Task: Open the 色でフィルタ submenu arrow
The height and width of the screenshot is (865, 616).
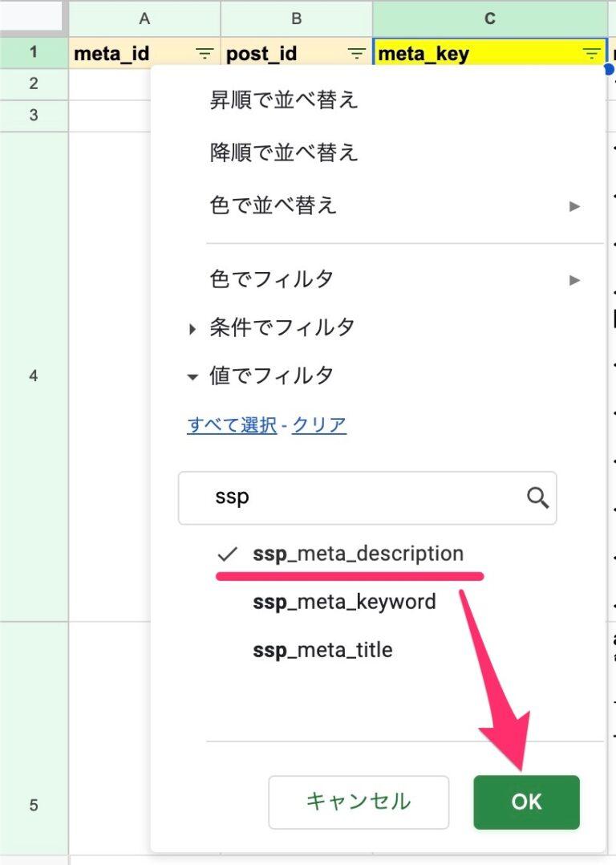Action: 574,279
